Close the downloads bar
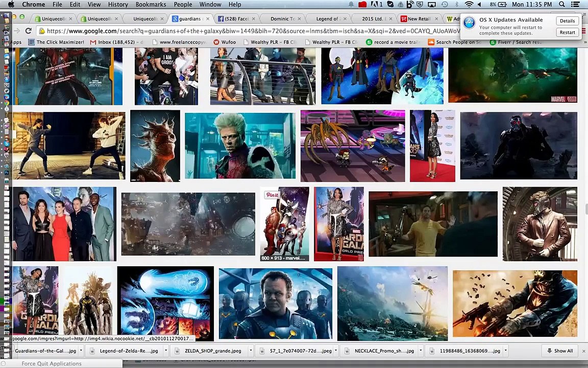 tap(583, 351)
